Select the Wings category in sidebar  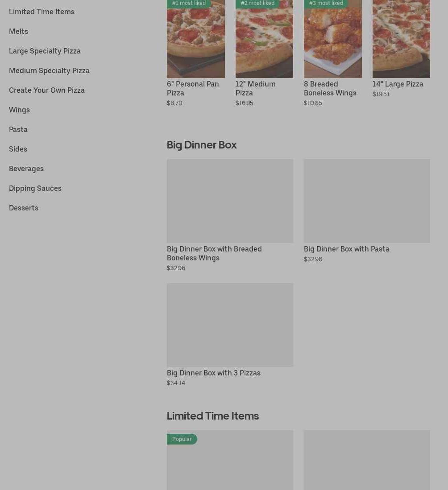19,110
